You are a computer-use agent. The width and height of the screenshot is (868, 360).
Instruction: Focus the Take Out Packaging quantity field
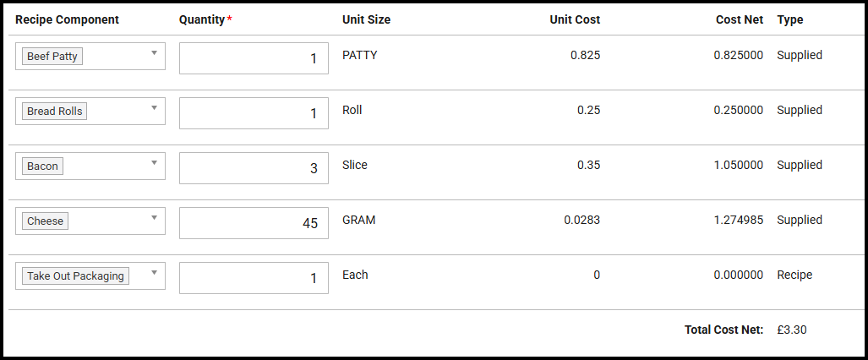tap(254, 278)
